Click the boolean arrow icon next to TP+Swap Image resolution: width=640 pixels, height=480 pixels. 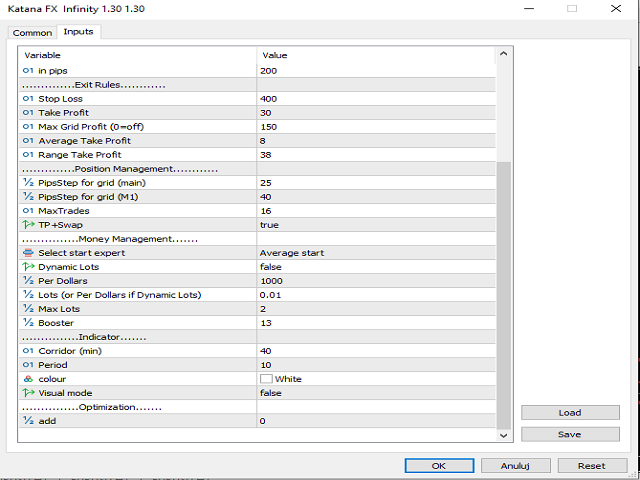tap(28, 224)
